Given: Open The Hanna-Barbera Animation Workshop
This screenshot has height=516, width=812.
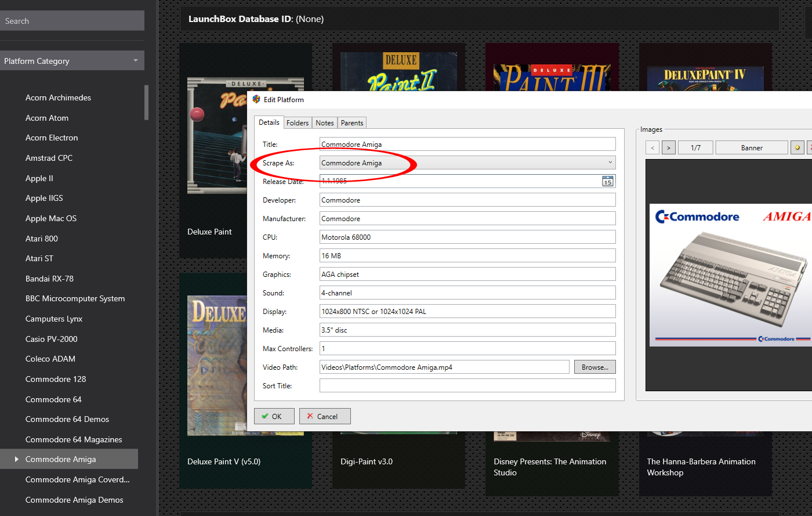Looking at the screenshot, I should 705,463.
